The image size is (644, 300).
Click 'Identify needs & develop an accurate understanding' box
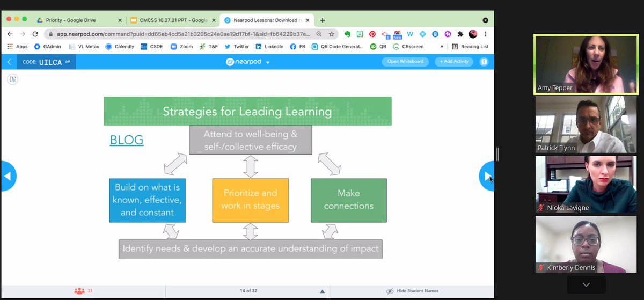(x=251, y=249)
